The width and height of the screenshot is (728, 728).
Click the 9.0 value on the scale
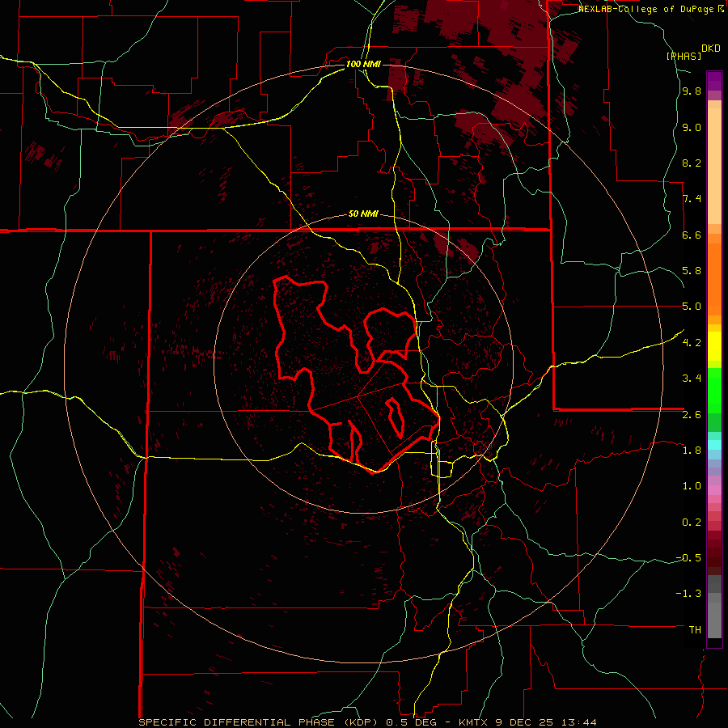pyautogui.click(x=692, y=127)
